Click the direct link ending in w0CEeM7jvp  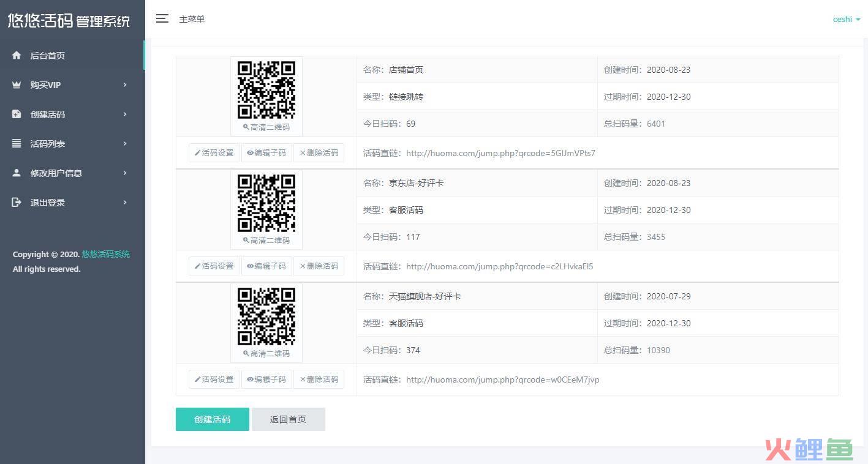tap(502, 380)
